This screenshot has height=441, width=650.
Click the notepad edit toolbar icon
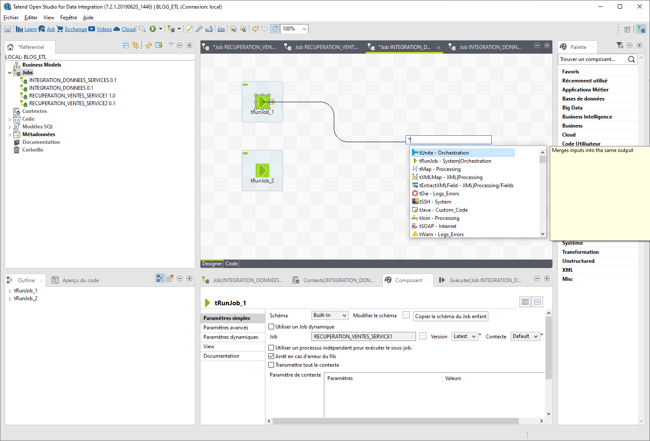tap(189, 29)
